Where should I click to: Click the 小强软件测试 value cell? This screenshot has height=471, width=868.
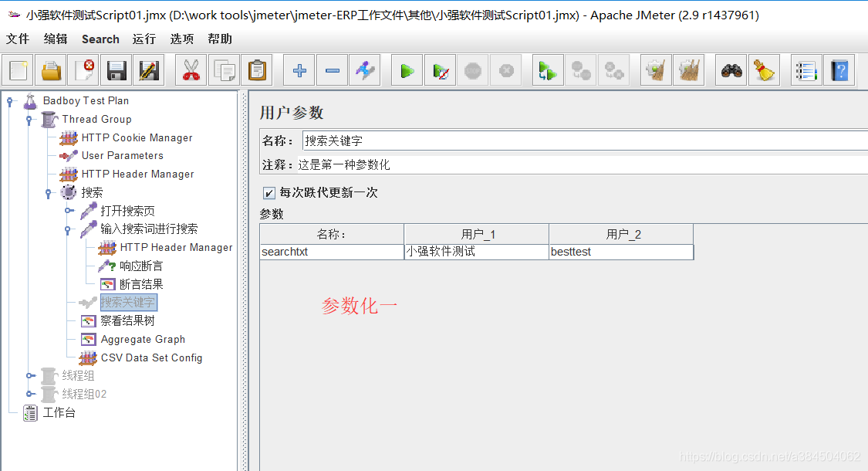(x=477, y=252)
